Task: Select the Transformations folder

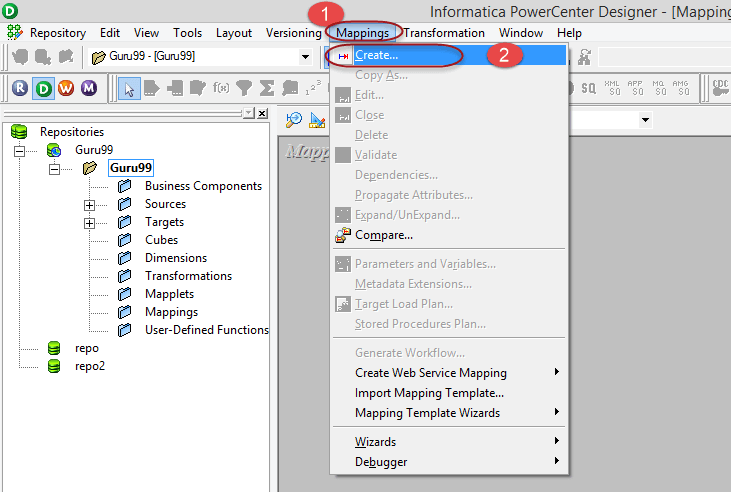Action: 188,276
